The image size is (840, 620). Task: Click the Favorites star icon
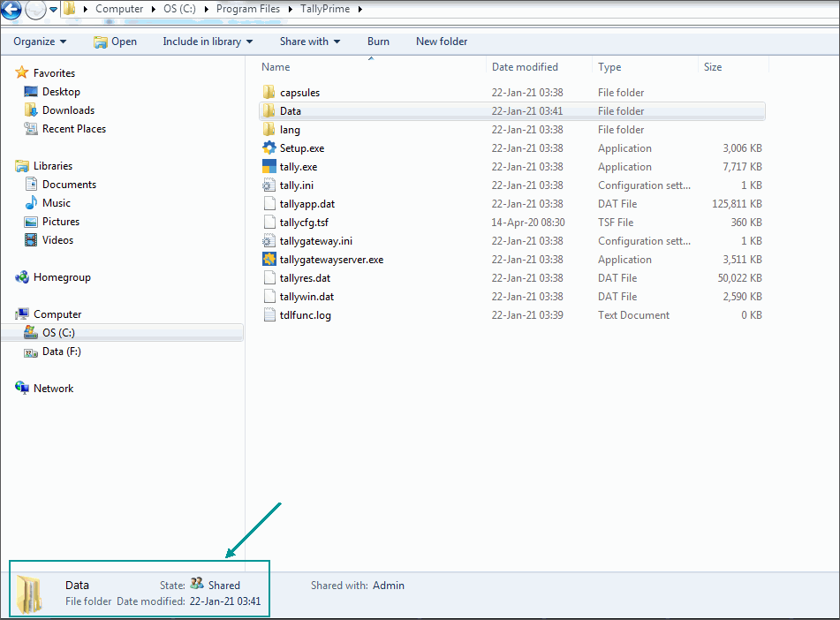(x=22, y=72)
